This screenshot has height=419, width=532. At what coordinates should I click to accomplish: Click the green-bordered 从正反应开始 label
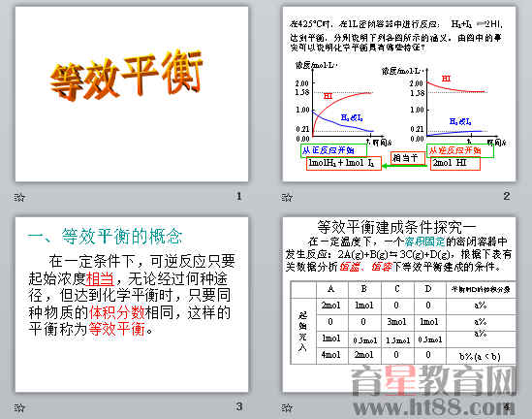(333, 150)
